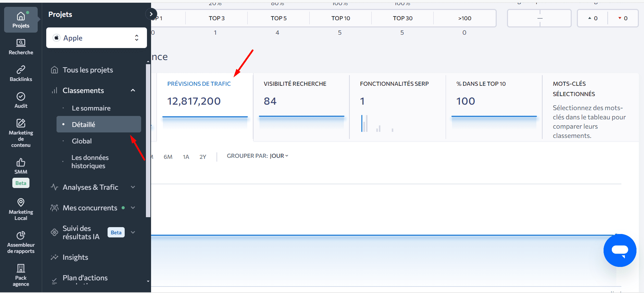
Task: Click the Apple logo in project selector
Action: tap(57, 38)
